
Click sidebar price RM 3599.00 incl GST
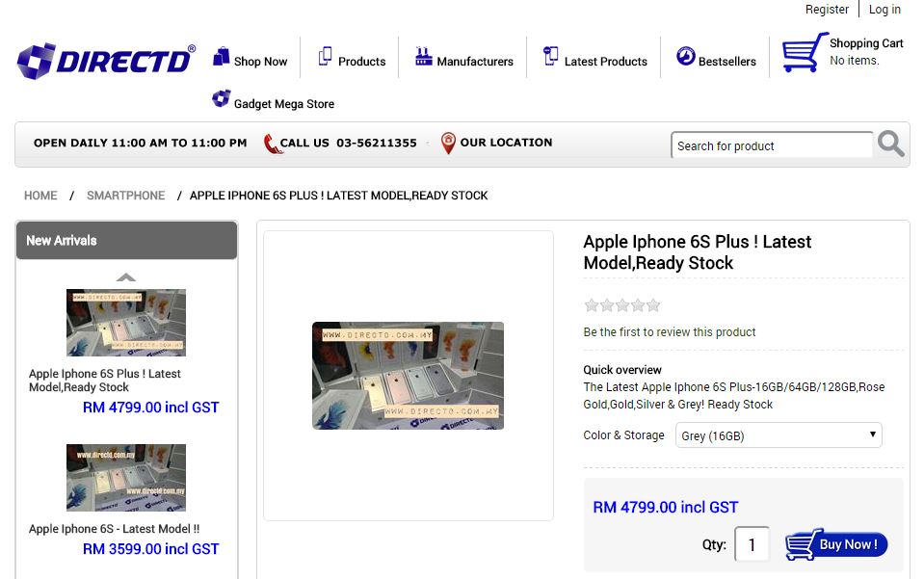click(x=151, y=549)
